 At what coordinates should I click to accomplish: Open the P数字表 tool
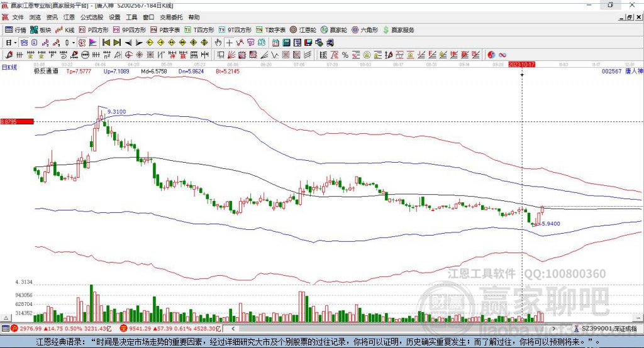(x=165, y=30)
